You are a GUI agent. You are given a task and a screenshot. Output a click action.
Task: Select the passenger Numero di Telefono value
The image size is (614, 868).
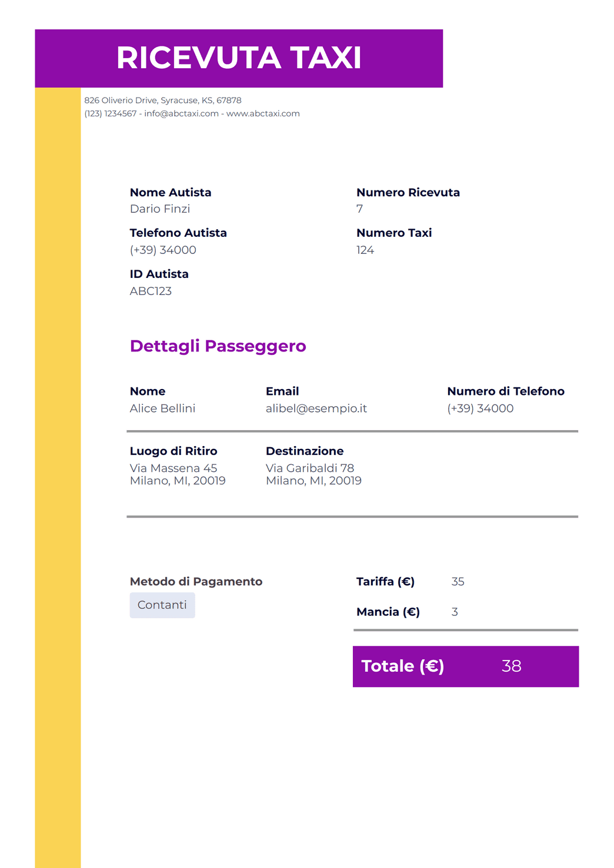[x=480, y=408]
